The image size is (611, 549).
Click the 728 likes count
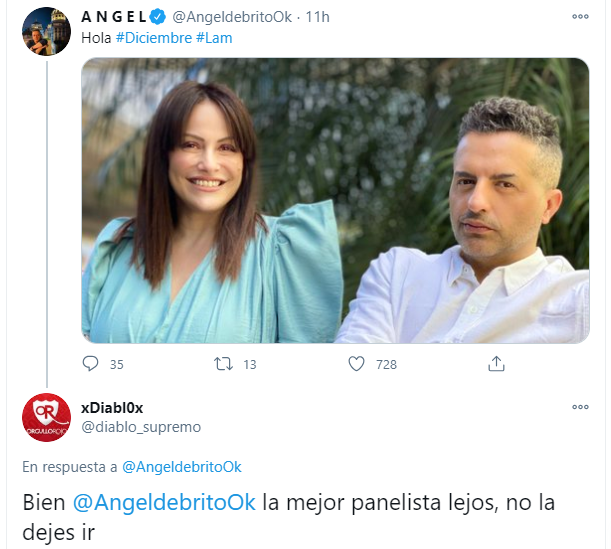(386, 364)
